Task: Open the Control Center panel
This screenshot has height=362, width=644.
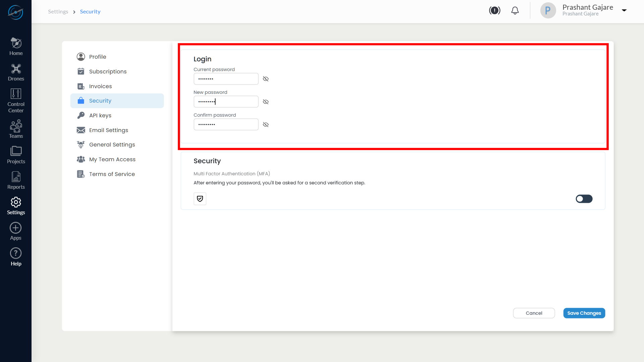Action: 16,100
